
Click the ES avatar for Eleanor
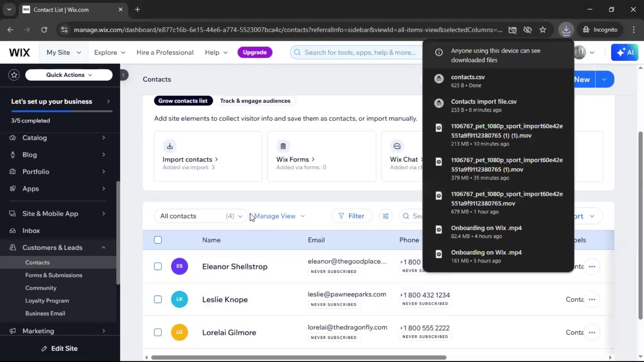point(179,266)
